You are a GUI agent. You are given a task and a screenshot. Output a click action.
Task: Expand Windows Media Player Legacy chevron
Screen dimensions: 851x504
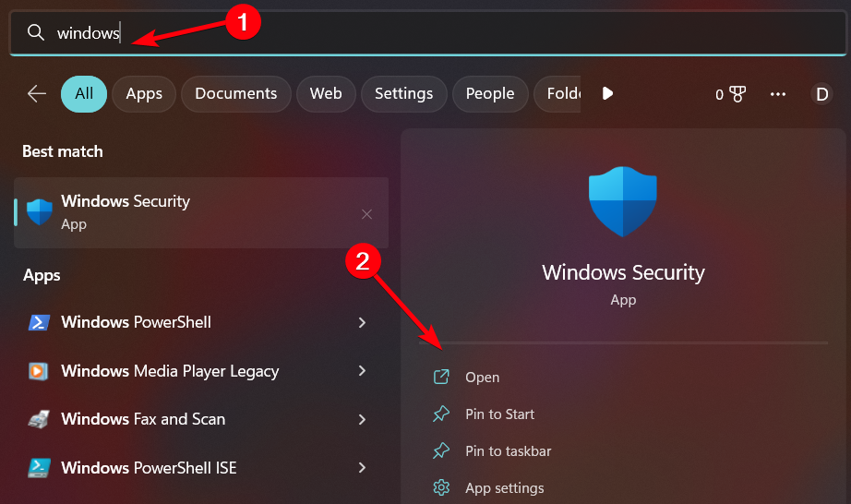(362, 371)
